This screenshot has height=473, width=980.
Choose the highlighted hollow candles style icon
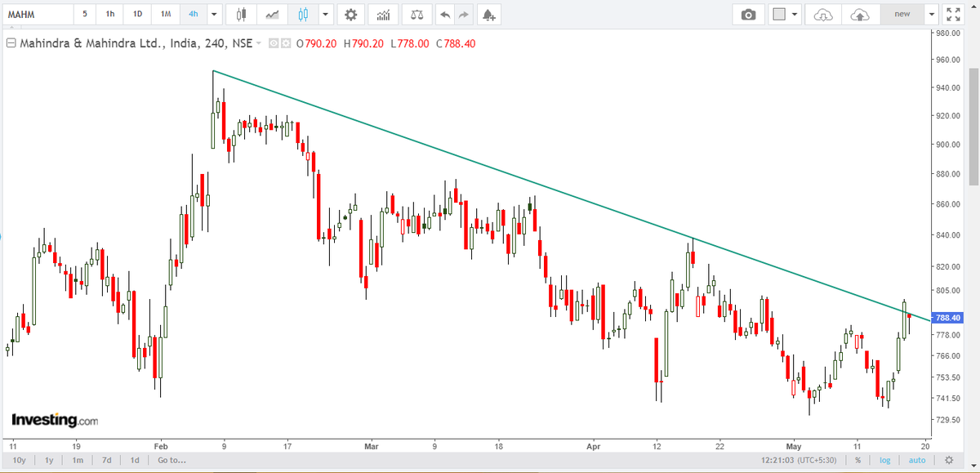[304, 15]
